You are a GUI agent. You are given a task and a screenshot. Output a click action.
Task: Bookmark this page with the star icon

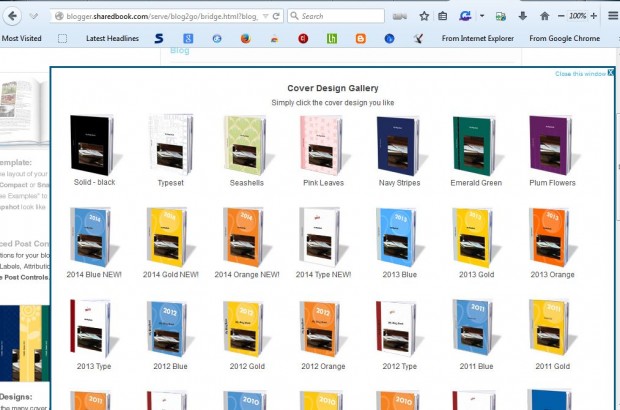(424, 16)
